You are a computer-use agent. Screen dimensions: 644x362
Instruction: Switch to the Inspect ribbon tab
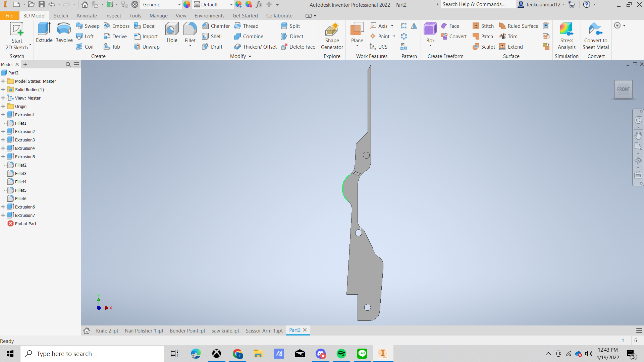pos(113,16)
